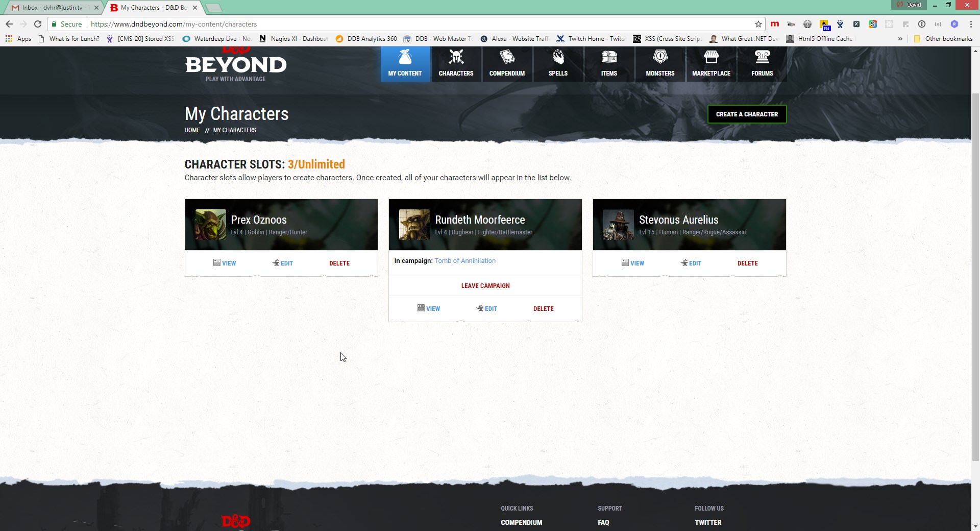Image resolution: width=980 pixels, height=531 pixels.
Task: Go to Home in the breadcrumb
Action: click(x=192, y=130)
